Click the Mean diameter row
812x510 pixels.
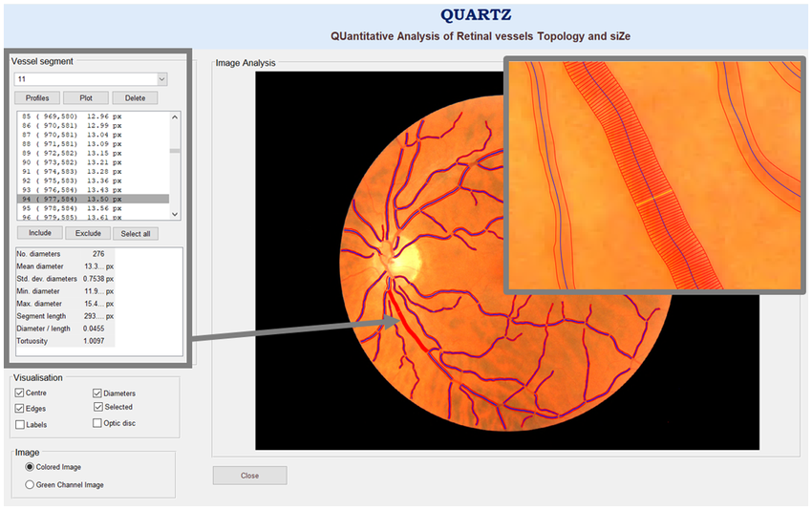pos(65,266)
